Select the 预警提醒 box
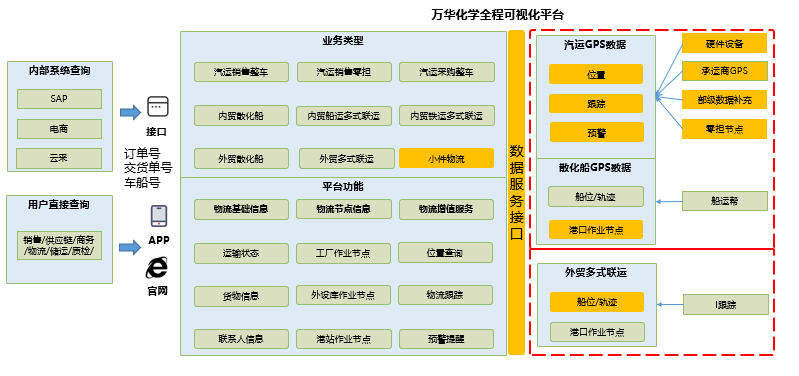This screenshot has width=799, height=376. [446, 339]
